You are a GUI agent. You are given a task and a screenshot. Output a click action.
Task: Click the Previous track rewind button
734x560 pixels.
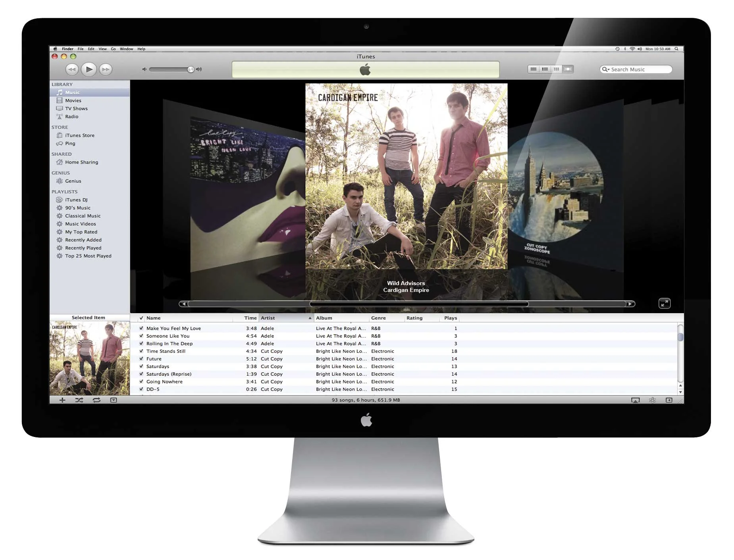(x=72, y=69)
